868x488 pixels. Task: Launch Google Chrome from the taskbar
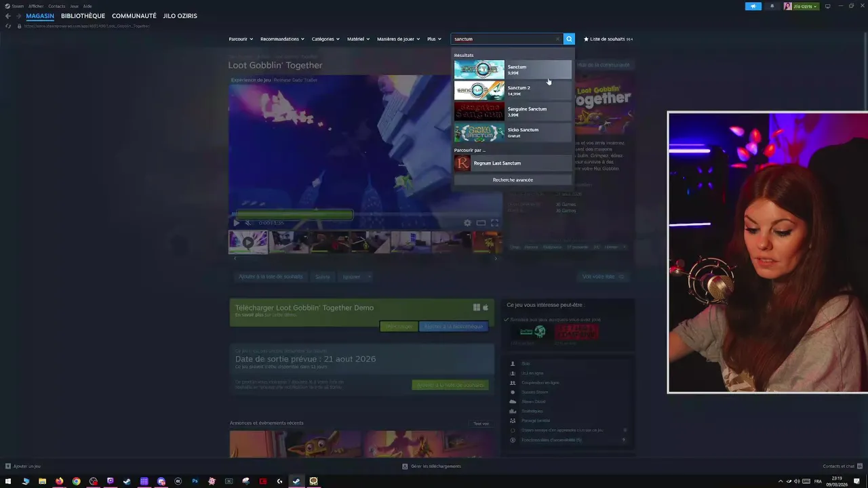pyautogui.click(x=76, y=481)
